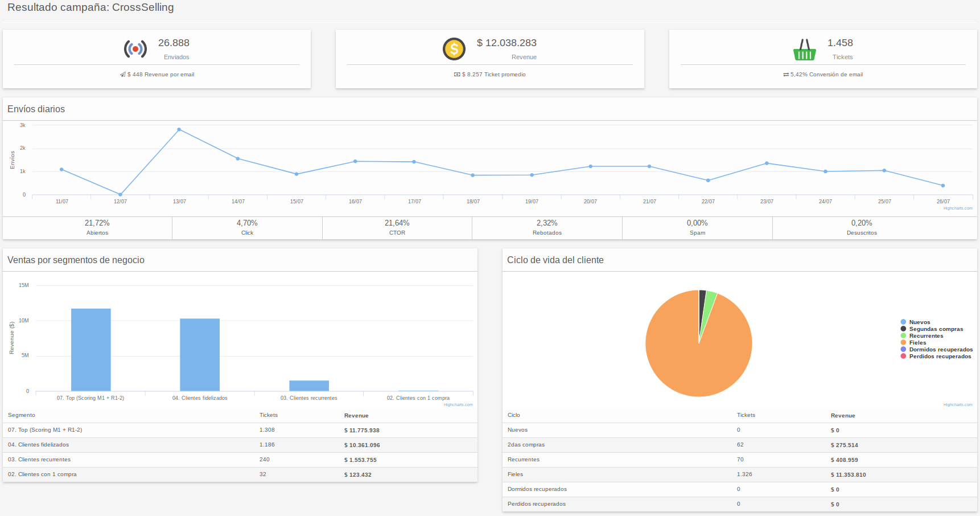Open Highcharts.com link under the bar chart
The height and width of the screenshot is (516, 980).
(458, 405)
